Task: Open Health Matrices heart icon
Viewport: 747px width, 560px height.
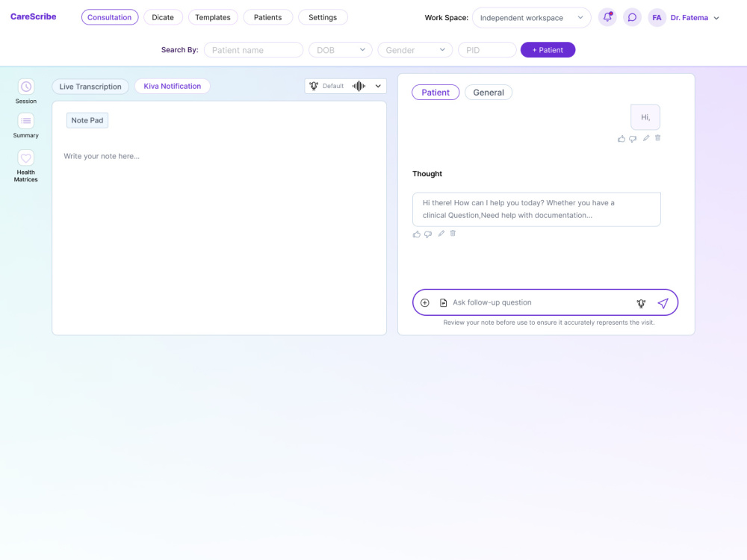Action: (25, 158)
